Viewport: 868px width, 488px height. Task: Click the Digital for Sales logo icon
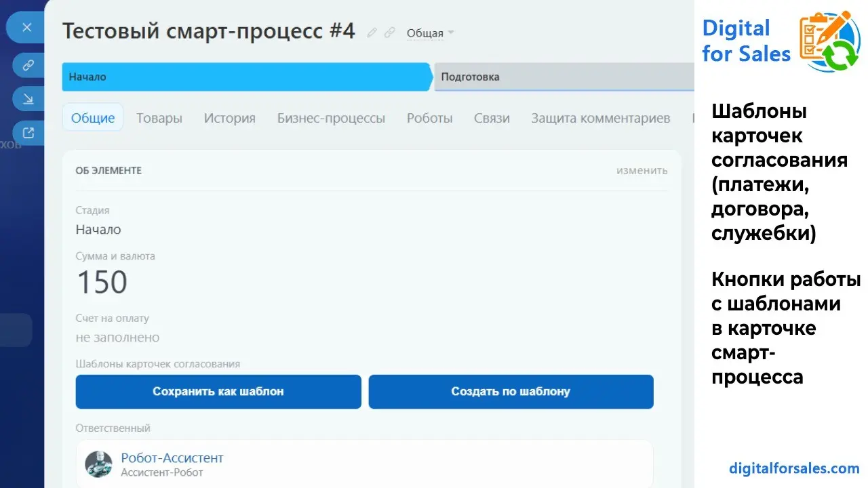830,42
